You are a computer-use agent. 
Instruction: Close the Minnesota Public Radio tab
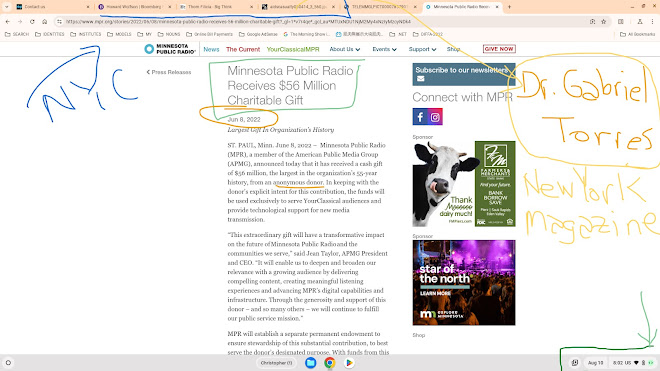click(497, 7)
